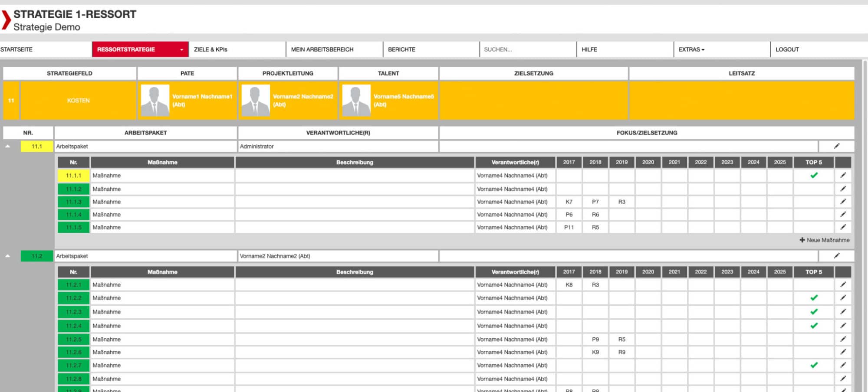Viewport: 868px width, 392px height.
Task: Click pencil icon for Maßnahme 11.2.5
Action: pos(843,339)
